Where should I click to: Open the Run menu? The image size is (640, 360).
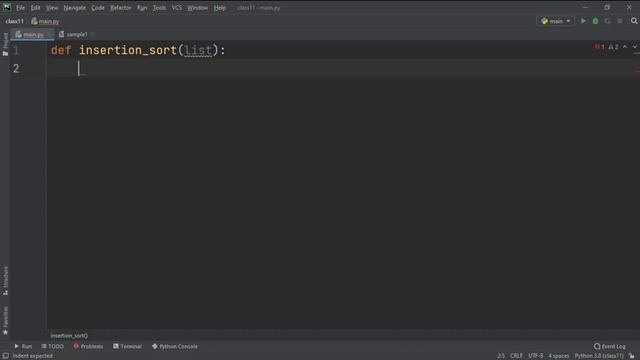(x=142, y=8)
